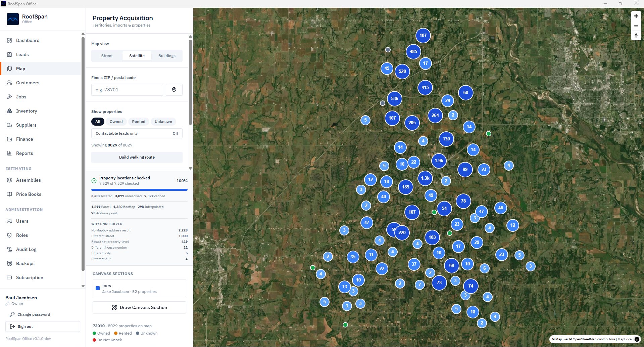Open the Map page in sidebar

click(x=40, y=69)
